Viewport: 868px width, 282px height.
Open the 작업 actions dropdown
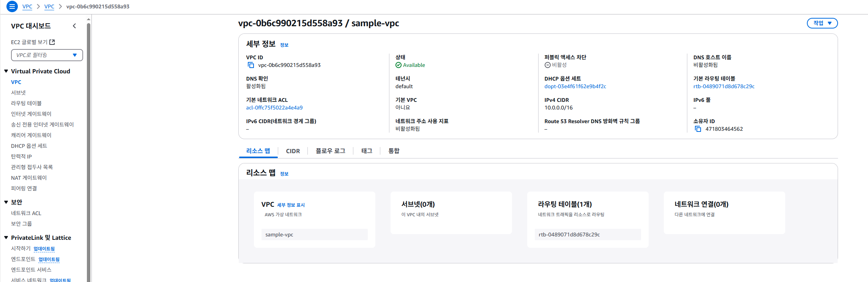tap(822, 23)
